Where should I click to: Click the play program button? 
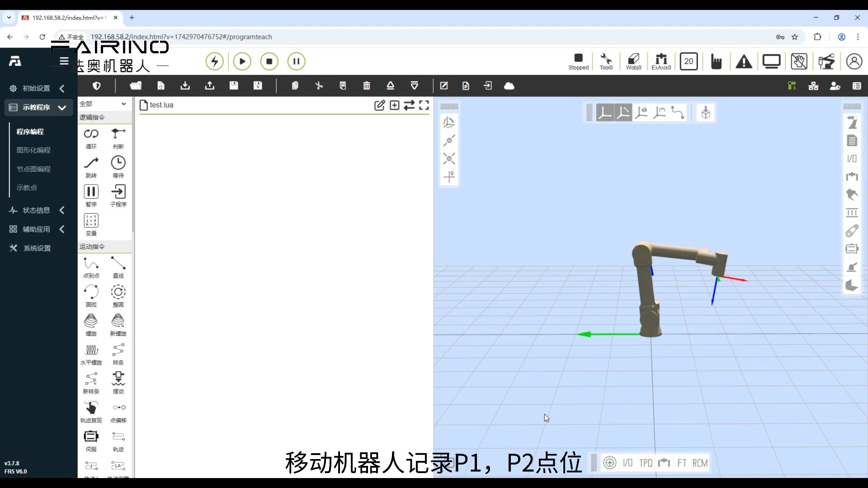[x=242, y=61]
